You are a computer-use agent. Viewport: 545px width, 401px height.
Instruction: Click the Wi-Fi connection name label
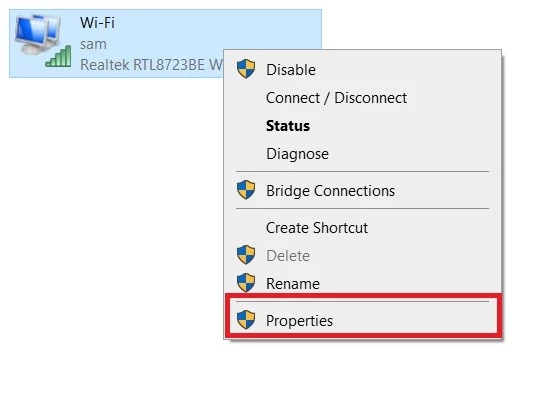(x=97, y=23)
